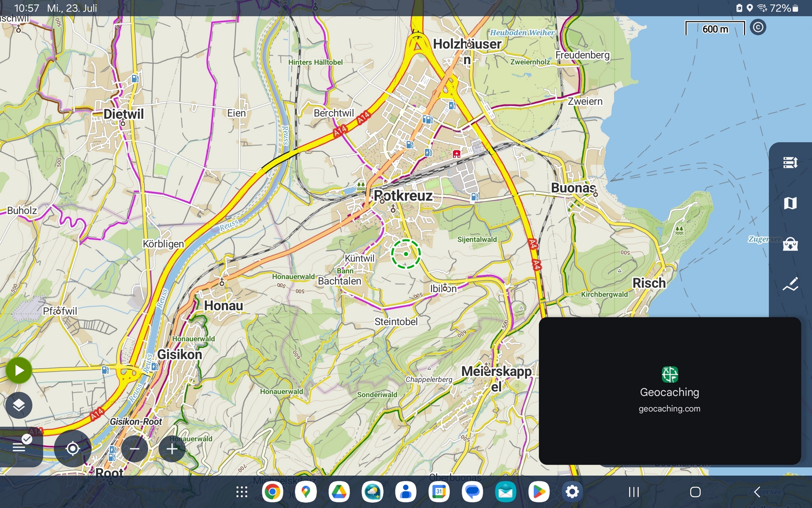
Task: Open the route planner pencil icon
Action: [790, 284]
